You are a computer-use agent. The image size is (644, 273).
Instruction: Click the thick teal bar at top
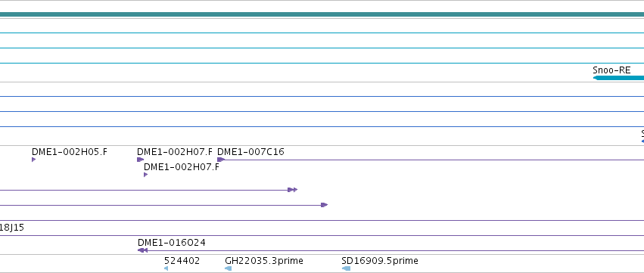[x=322, y=15]
